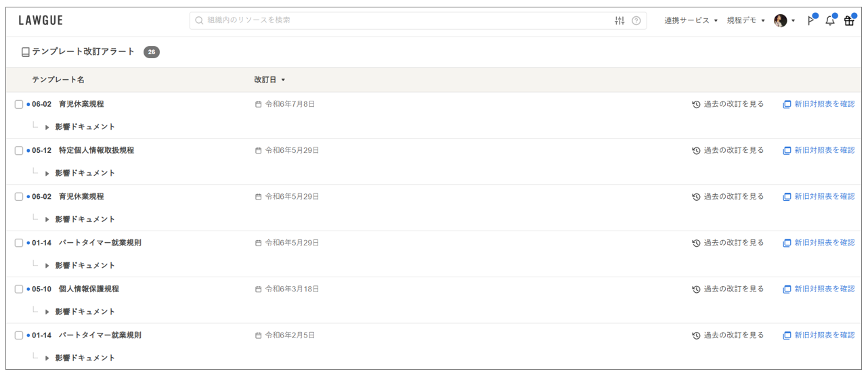
Task: Click the search filter sliders icon
Action: click(x=620, y=21)
